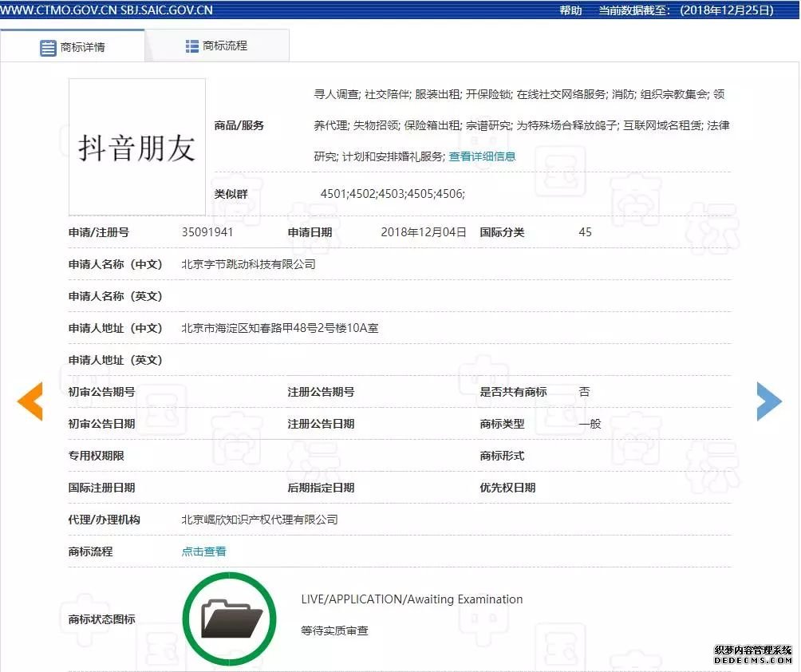Viewport: 801px width, 672px height.
Task: Click the 注册公告期号 label
Action: (322, 392)
